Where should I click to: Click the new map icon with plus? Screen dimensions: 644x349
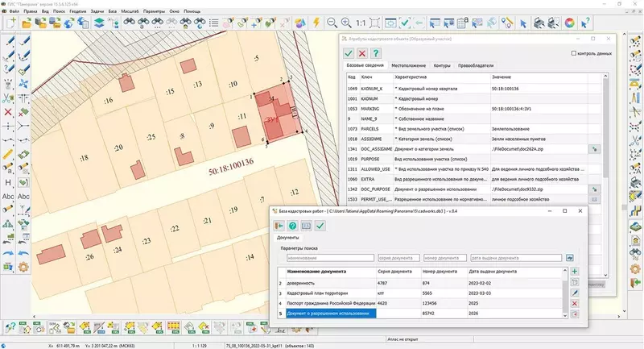[11, 23]
